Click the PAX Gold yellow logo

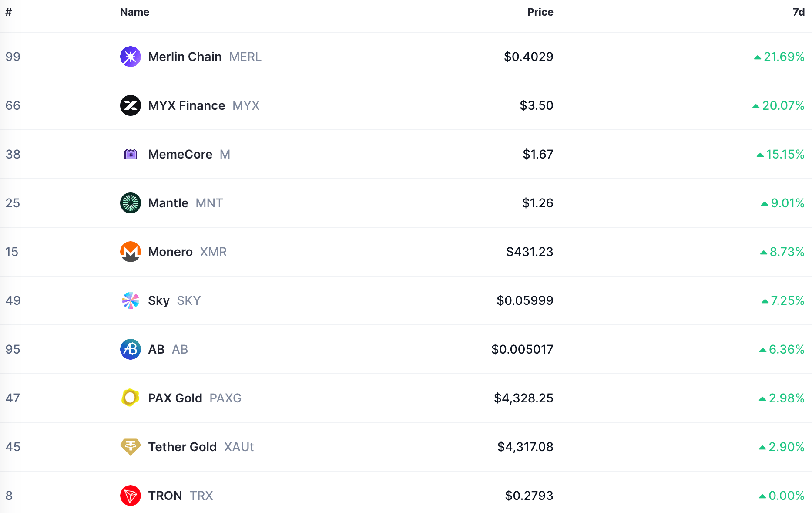pos(130,398)
